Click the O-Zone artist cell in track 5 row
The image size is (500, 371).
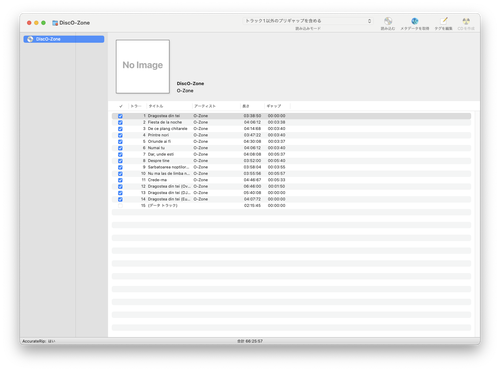tap(201, 141)
